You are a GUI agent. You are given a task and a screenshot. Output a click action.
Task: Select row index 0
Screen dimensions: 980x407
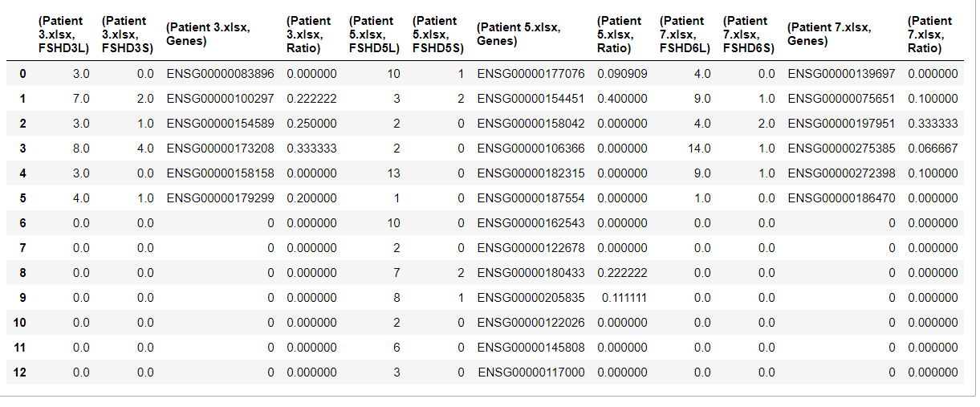[23, 74]
